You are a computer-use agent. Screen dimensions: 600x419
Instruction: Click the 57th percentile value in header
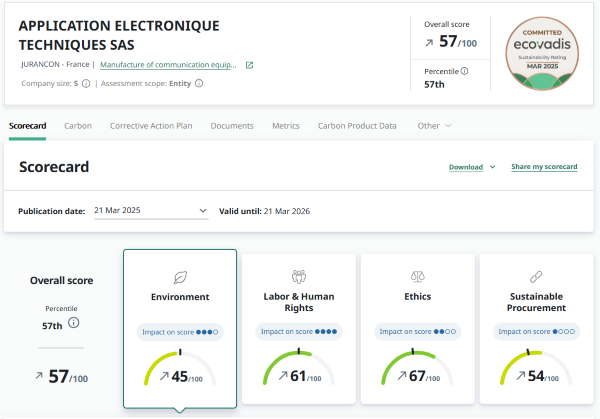pos(434,85)
